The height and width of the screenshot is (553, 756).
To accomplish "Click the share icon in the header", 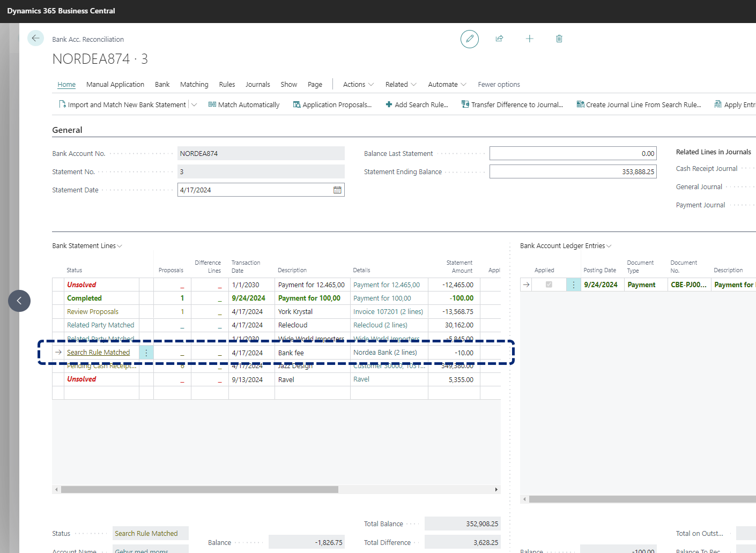I will [x=499, y=39].
